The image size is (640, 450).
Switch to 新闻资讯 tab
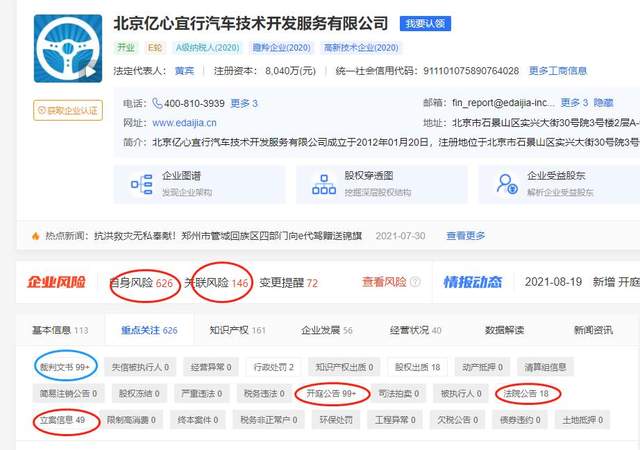(x=593, y=330)
